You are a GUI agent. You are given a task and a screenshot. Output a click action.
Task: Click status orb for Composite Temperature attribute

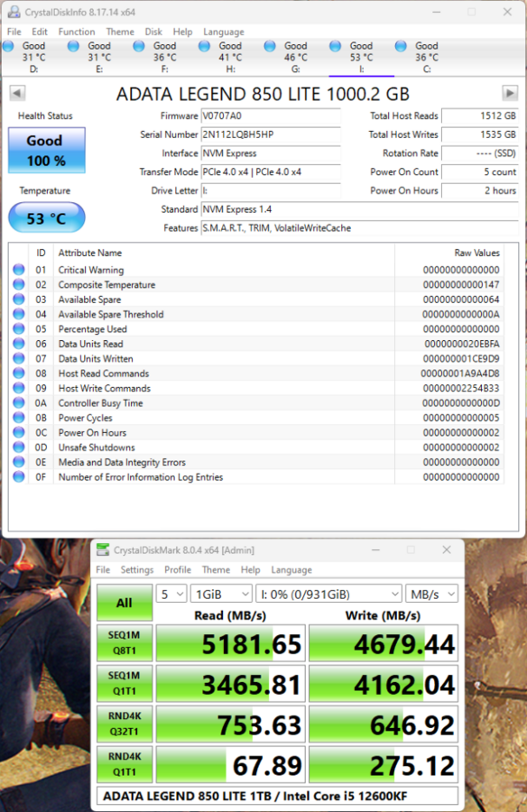click(x=19, y=284)
